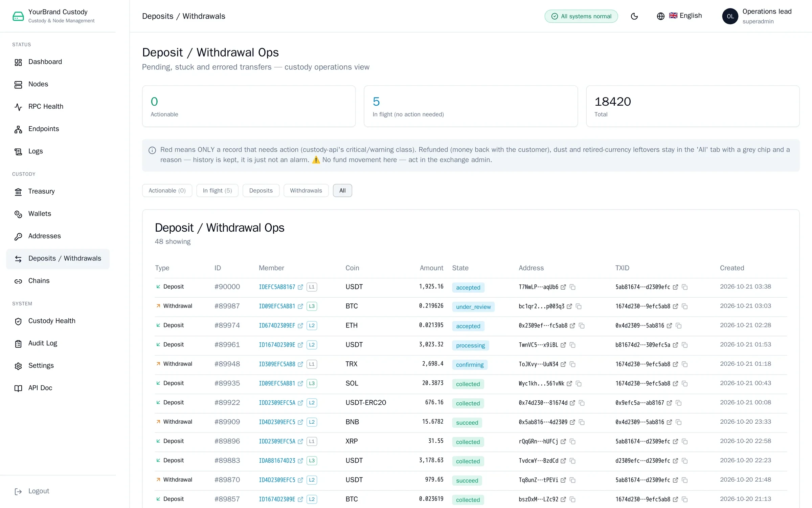Click the Logs sidebar icon
This screenshot has width=812, height=508.
click(x=18, y=151)
